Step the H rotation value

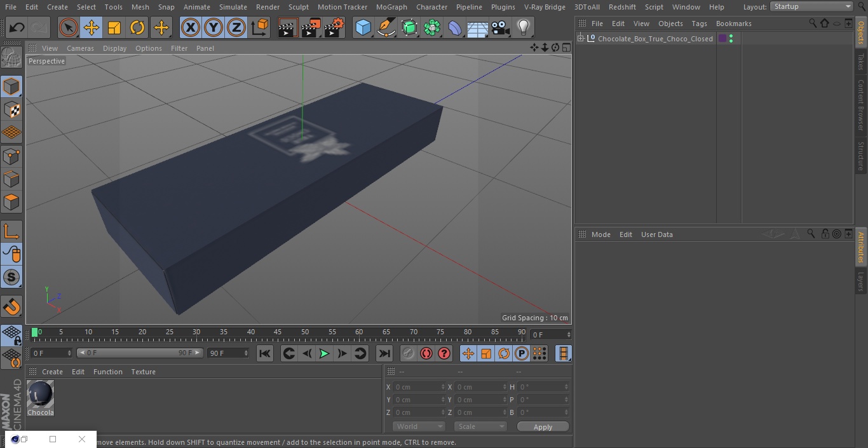(x=567, y=387)
